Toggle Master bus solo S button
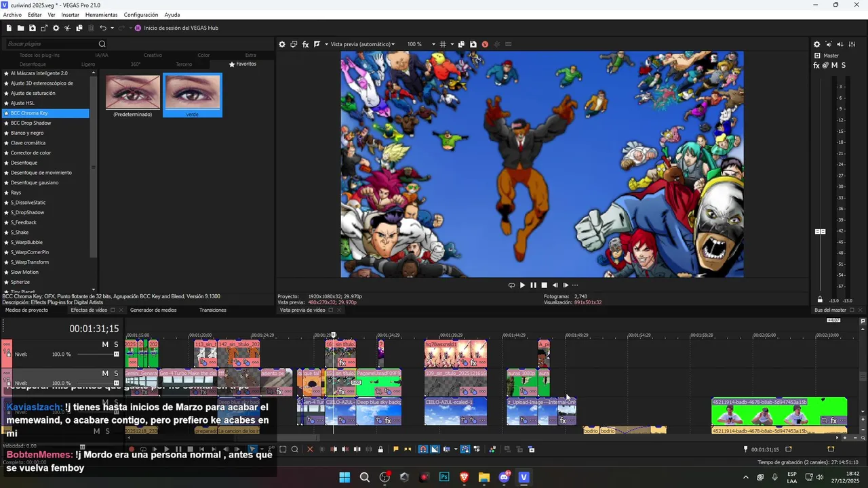The width and height of the screenshot is (868, 488). [844, 66]
